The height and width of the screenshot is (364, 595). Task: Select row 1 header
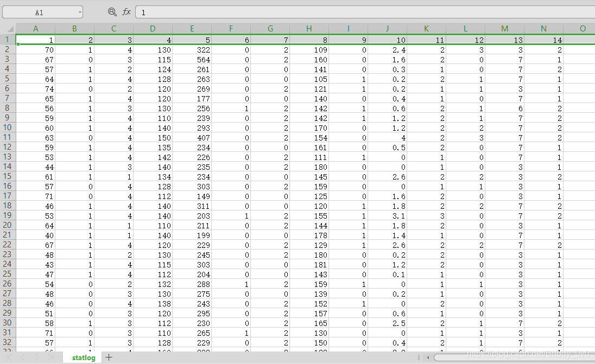(x=7, y=40)
